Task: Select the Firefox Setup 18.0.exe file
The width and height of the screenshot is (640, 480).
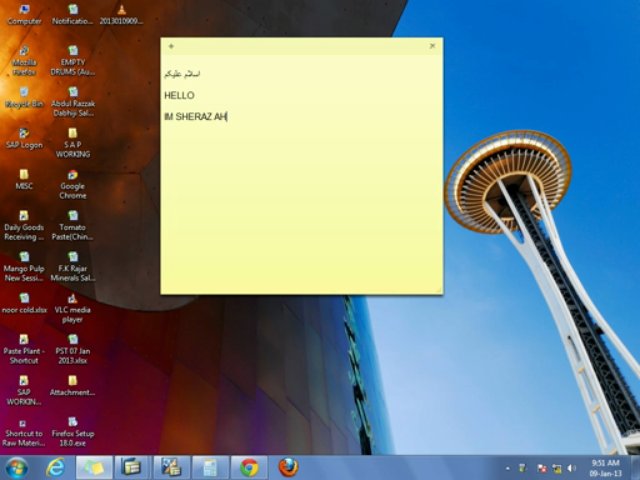Action: (x=73, y=427)
